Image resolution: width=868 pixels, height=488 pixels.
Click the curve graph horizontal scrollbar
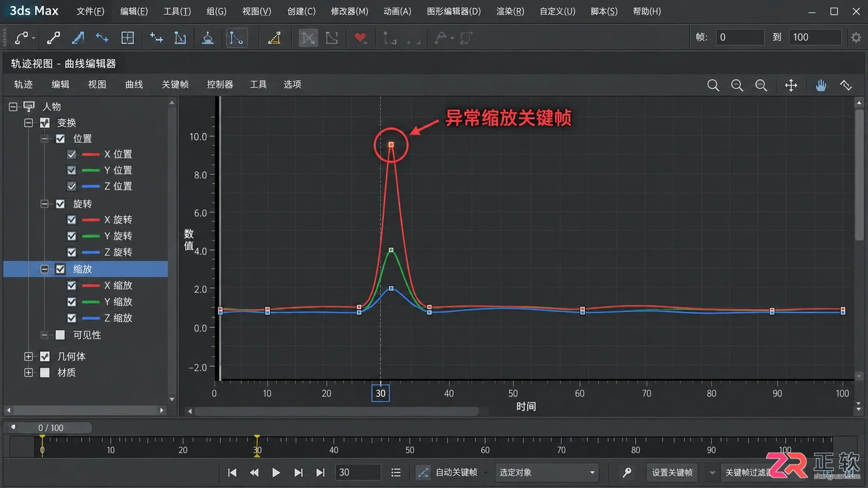[x=336, y=411]
